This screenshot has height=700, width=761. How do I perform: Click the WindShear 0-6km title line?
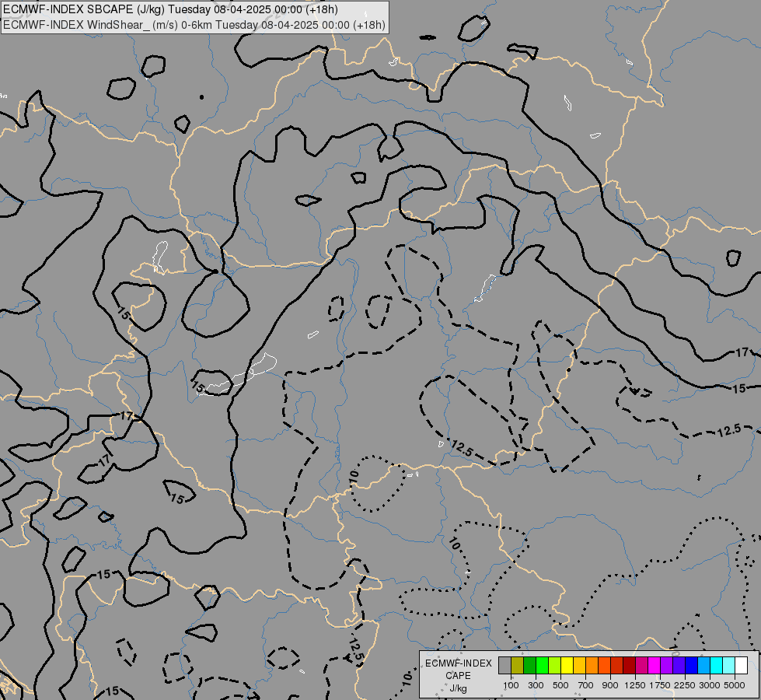[194, 25]
